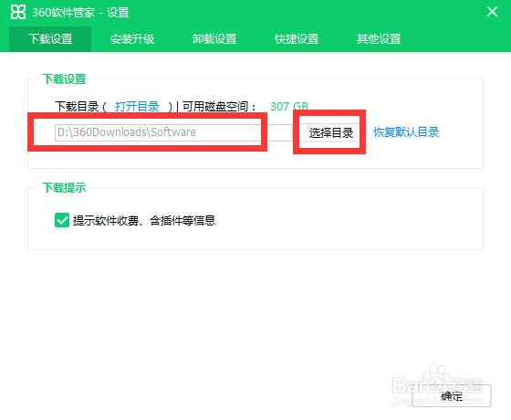Open the 安装升级 tab
Viewport: 511px width, 420px height.
(132, 38)
